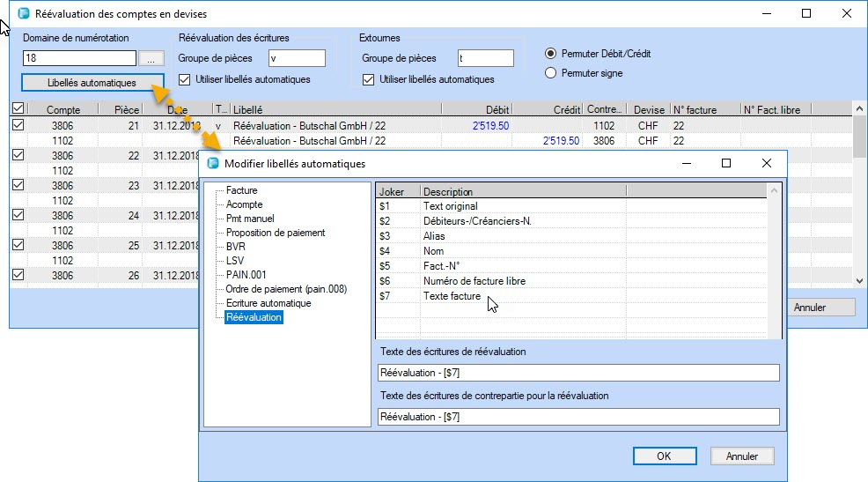Click Annuler in the Modifier libellés dialog

point(741,456)
